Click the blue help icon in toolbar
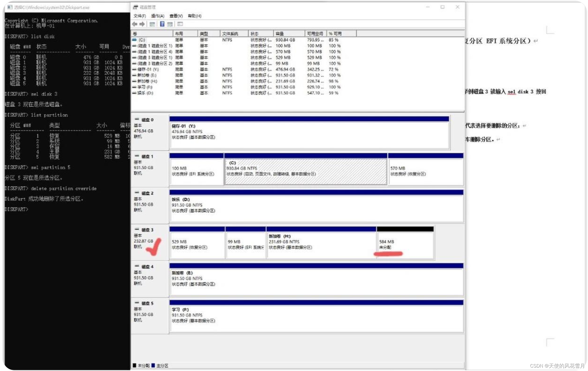This screenshot has width=588, height=371. pos(162,24)
